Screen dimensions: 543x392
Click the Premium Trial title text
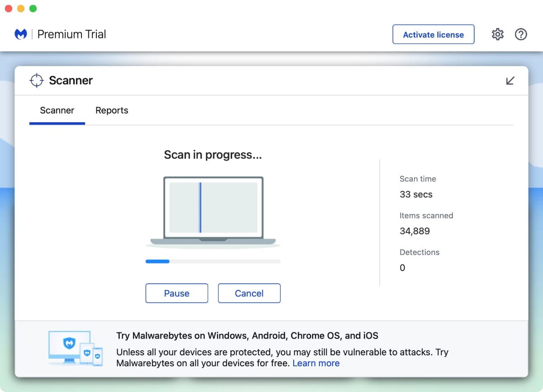pos(71,34)
